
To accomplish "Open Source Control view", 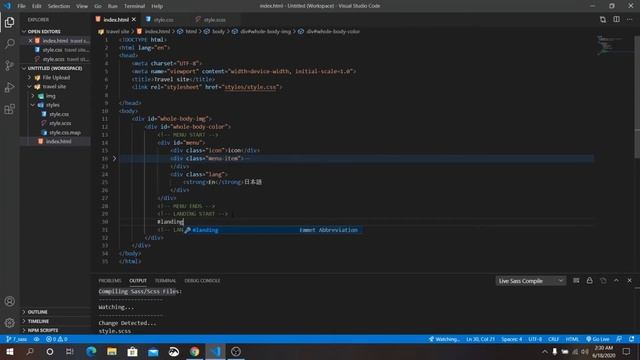I will coord(9,65).
